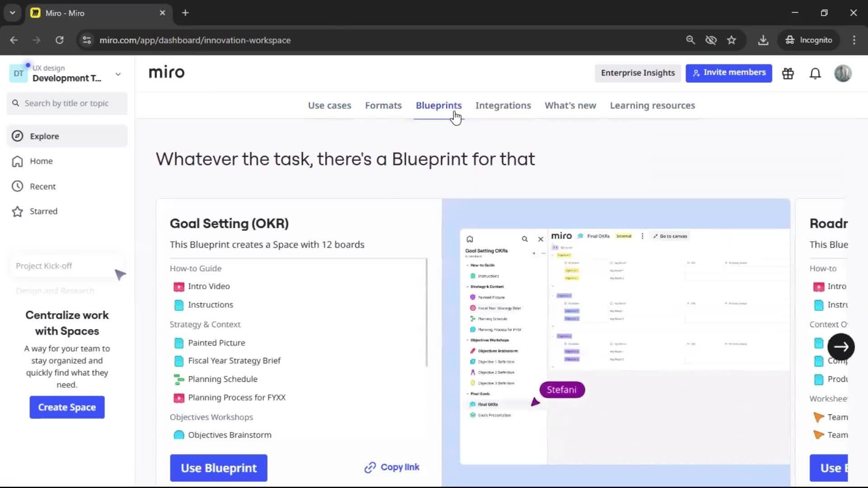Click the Objectives Workshops section label
The height and width of the screenshot is (488, 868).
coord(211,417)
